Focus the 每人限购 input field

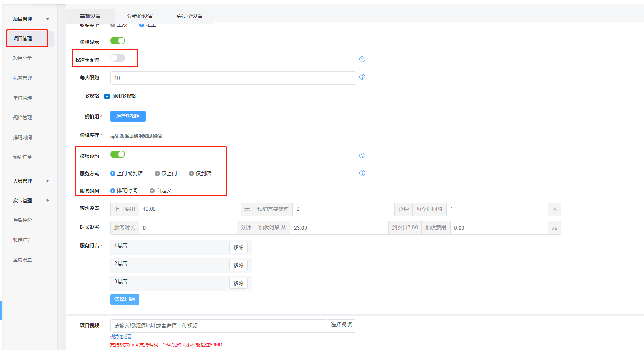tap(233, 78)
